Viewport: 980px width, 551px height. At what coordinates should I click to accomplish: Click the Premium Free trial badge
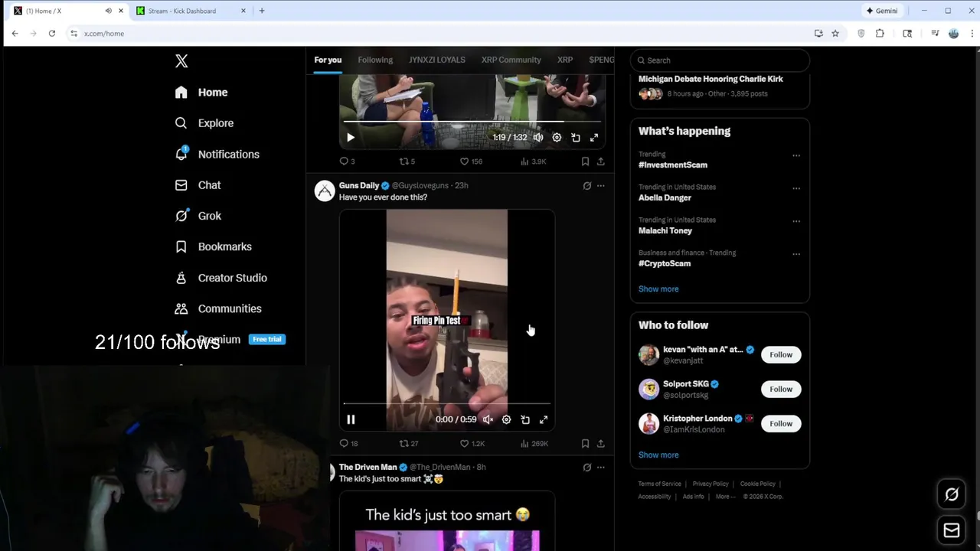267,339
